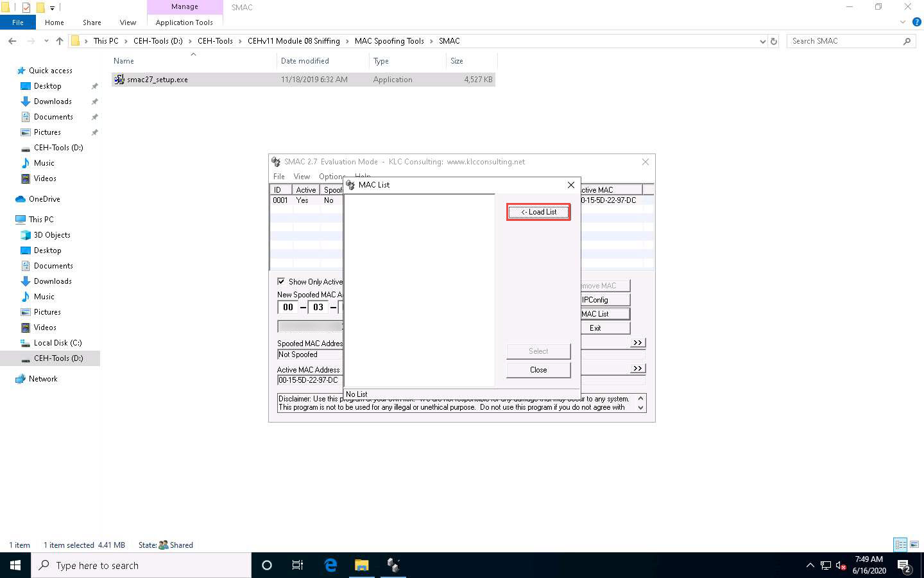This screenshot has height=578, width=924.
Task: Click the Manage contextual tab
Action: [185, 7]
